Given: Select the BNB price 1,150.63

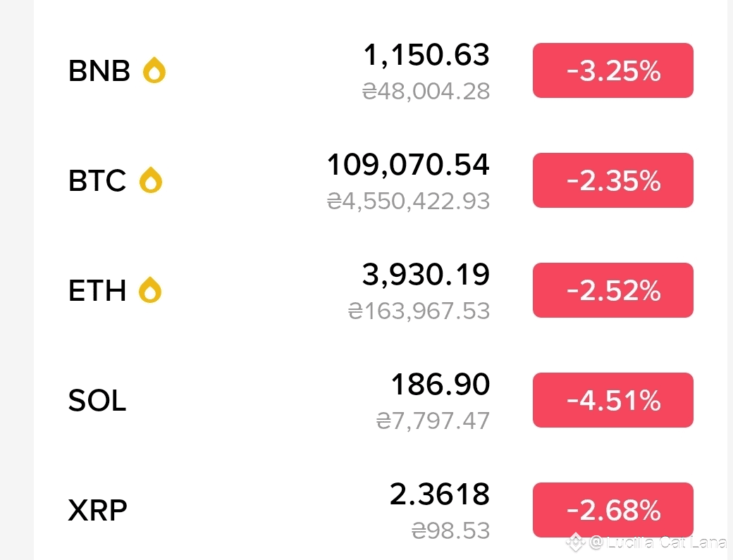Looking at the screenshot, I should [x=426, y=55].
